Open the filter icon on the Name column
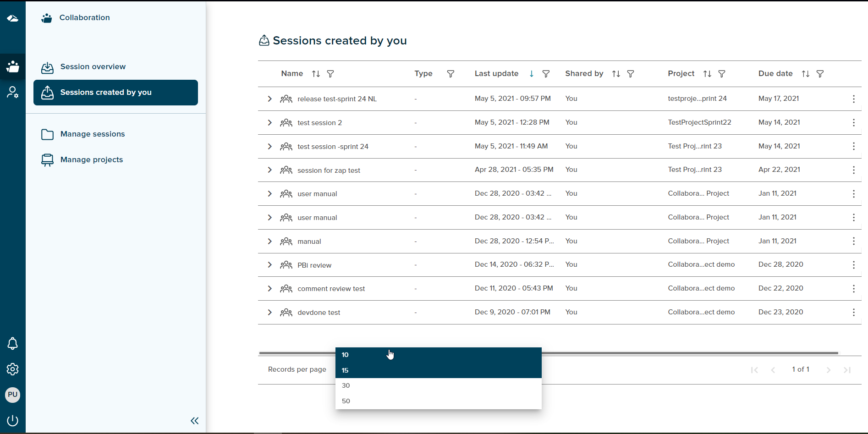This screenshot has height=434, width=868. click(331, 73)
